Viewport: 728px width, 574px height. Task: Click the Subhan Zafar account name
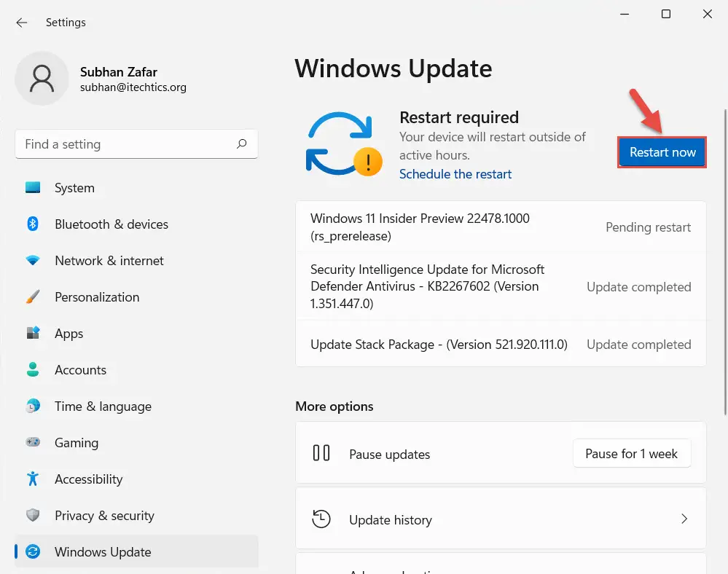[x=119, y=72]
